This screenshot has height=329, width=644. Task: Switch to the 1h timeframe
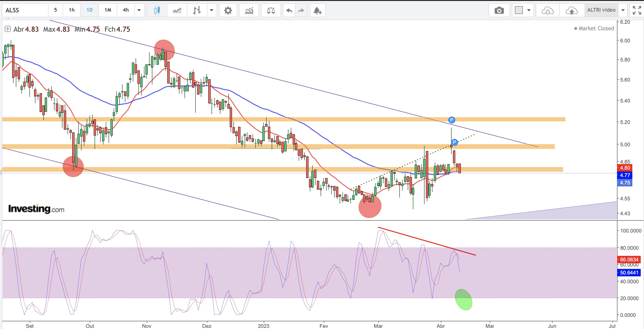(72, 10)
